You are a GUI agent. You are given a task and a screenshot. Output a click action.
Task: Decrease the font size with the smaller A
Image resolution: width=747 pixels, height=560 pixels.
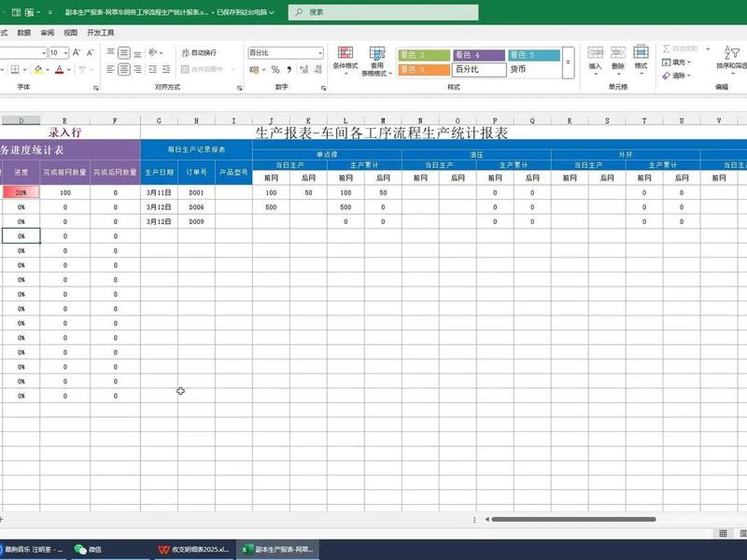coord(90,52)
